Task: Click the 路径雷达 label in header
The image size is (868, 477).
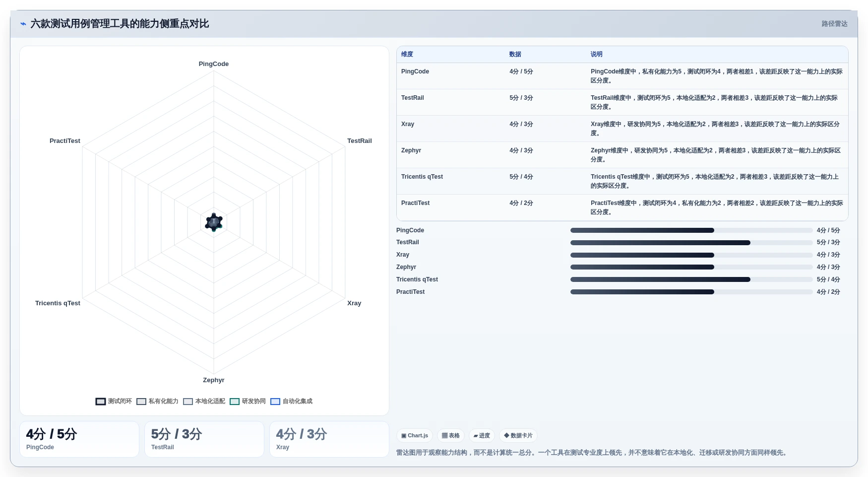Action: pos(834,24)
